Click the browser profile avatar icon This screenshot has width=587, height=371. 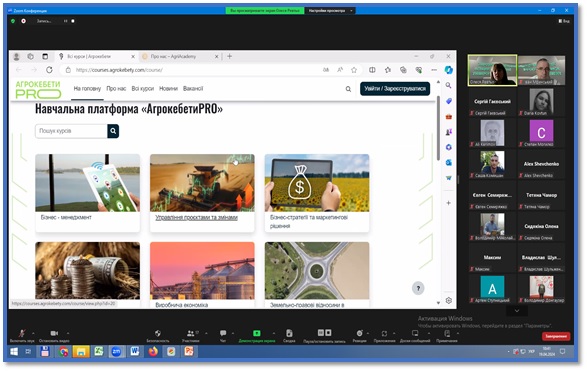[x=16, y=57]
